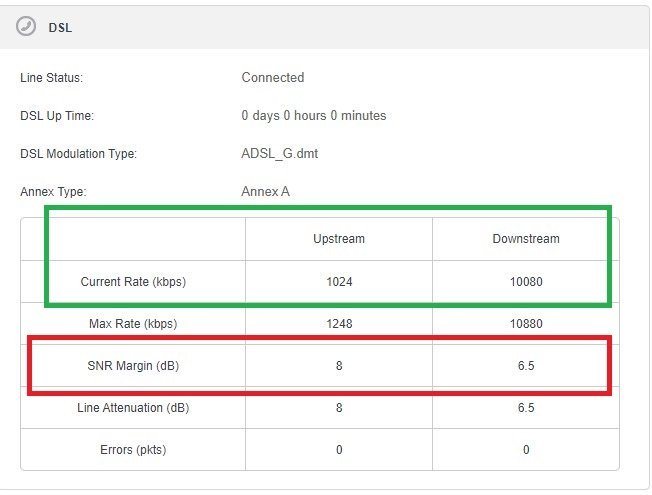Select the SNR Margin (dB) row label

click(x=133, y=366)
